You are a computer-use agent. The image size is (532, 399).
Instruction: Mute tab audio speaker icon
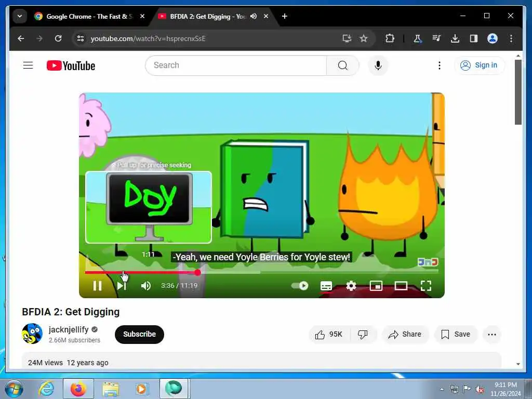254,16
